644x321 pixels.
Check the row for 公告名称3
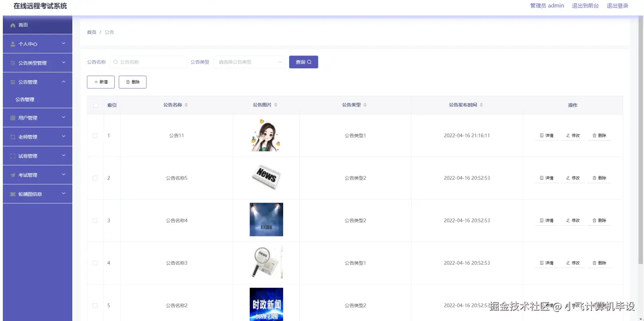(95, 263)
